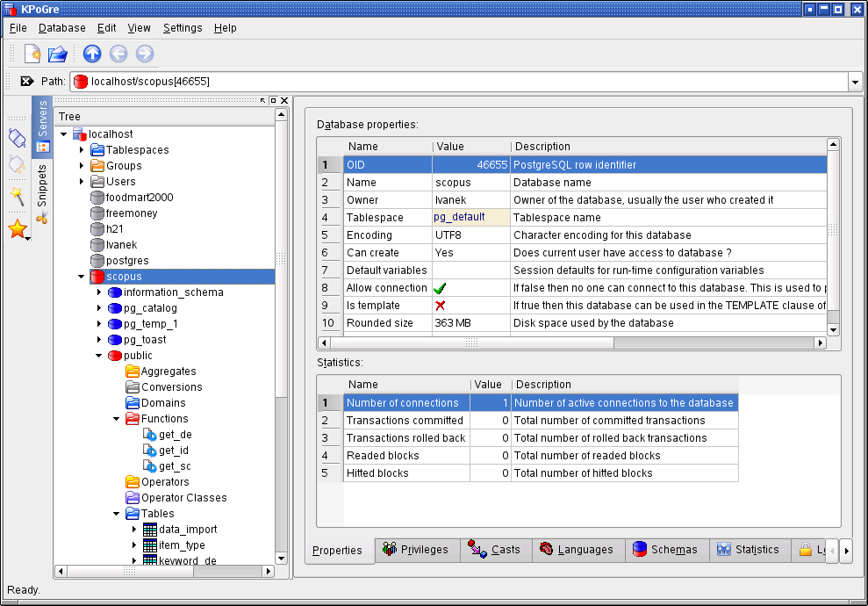Image resolution: width=868 pixels, height=606 pixels.
Task: Open the Settings menu
Action: point(183,28)
